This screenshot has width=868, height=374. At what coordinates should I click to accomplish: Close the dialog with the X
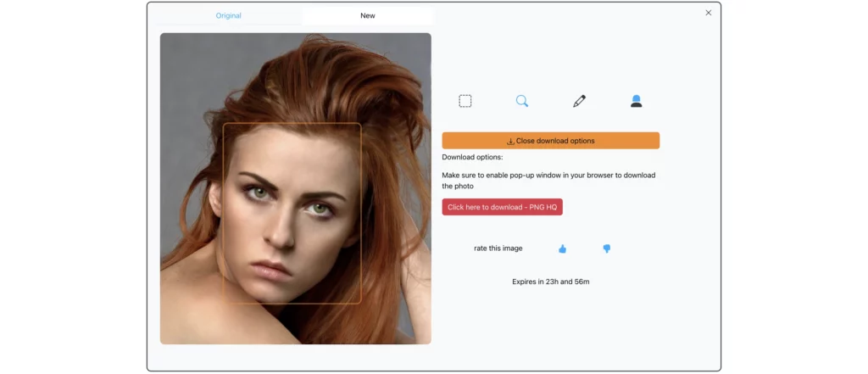pos(709,13)
